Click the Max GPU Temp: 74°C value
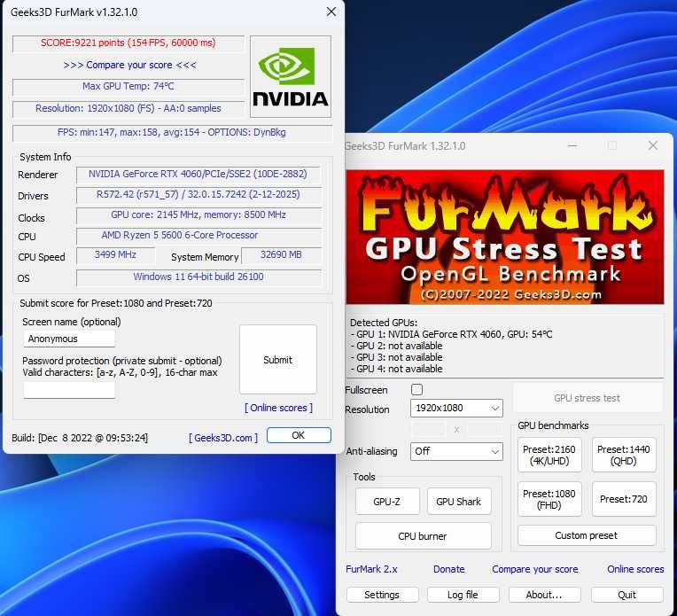The width and height of the screenshot is (677, 616). point(128,86)
